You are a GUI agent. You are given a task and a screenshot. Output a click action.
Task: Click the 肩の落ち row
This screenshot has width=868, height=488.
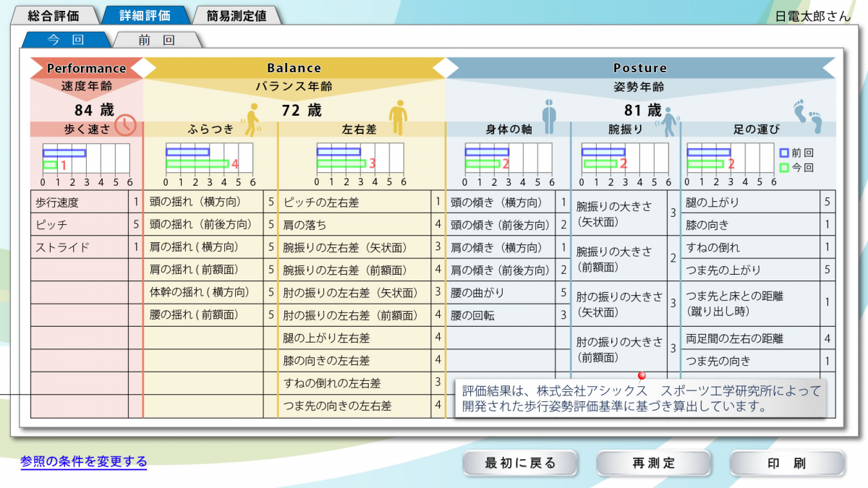tap(361, 225)
